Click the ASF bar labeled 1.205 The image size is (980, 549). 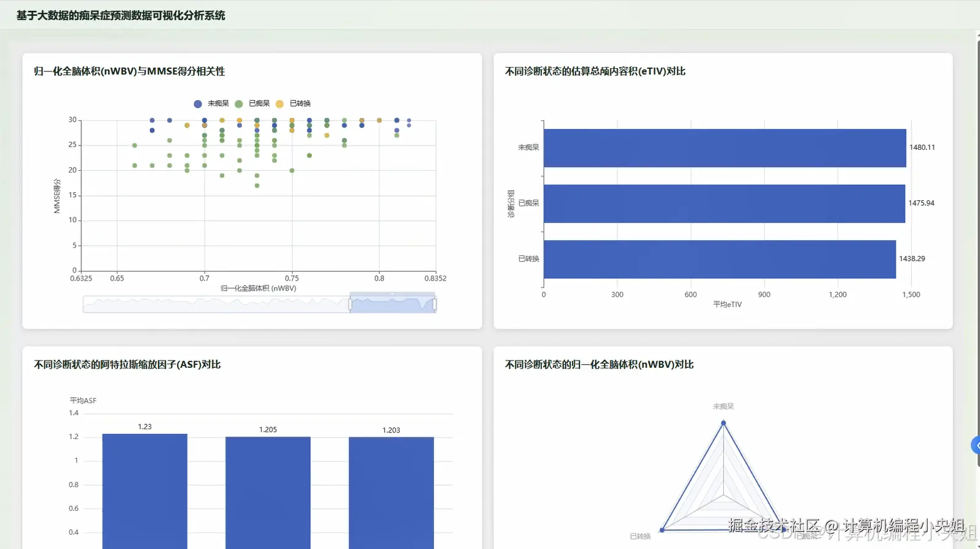268,493
